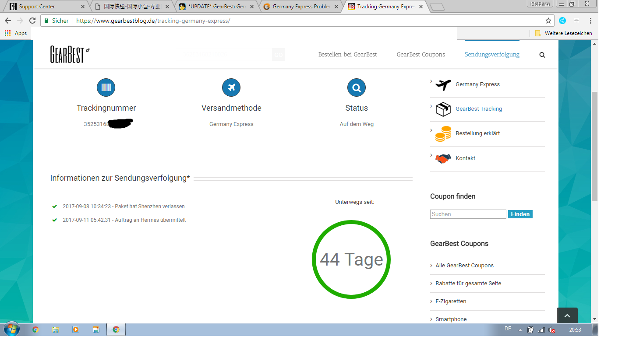Click the magnifier Status icon

[x=357, y=87]
